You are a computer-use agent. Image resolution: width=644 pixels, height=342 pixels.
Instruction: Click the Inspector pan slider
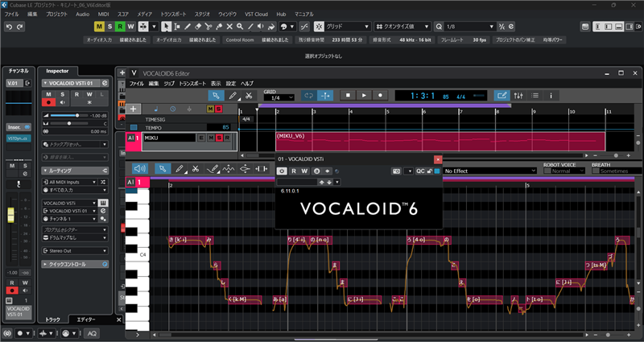coord(69,123)
